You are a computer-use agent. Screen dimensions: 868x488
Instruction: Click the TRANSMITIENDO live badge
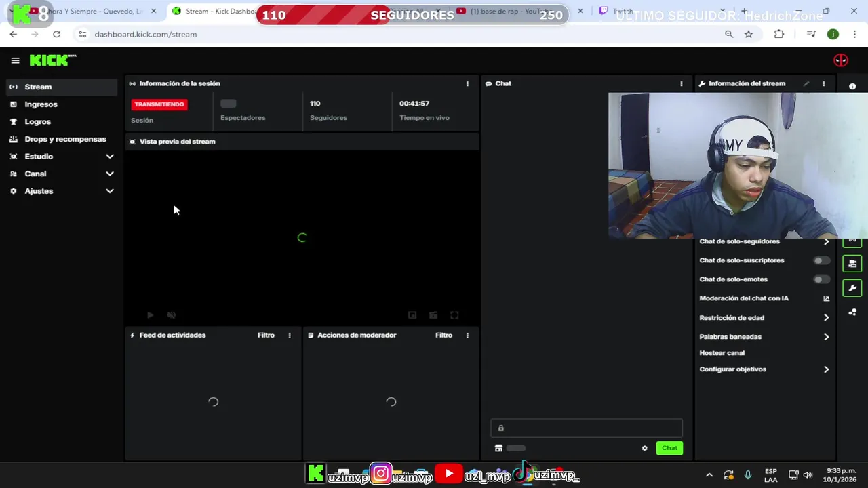160,104
